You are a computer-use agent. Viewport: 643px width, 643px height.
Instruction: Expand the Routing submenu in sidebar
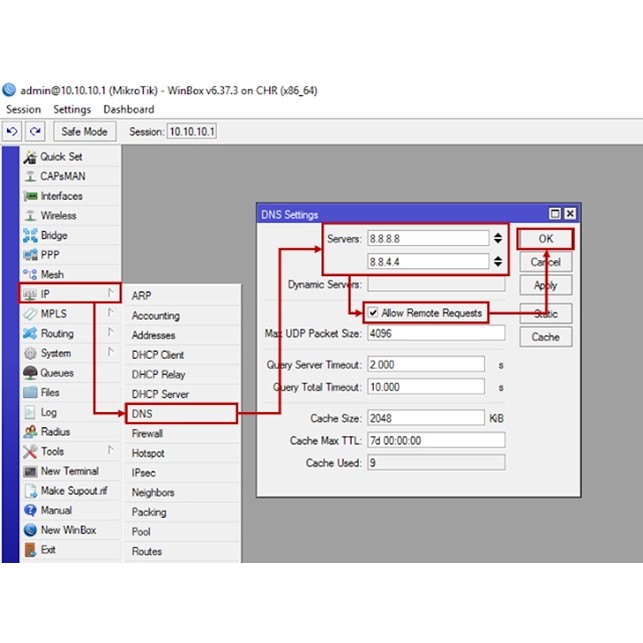coord(57,334)
